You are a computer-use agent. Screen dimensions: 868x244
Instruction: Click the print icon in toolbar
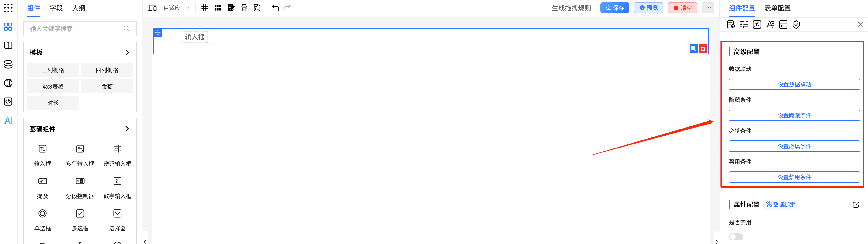click(x=244, y=8)
